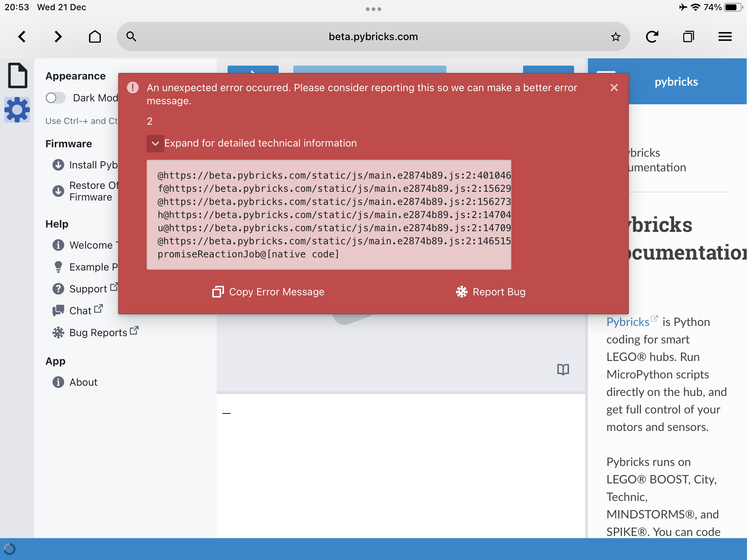This screenshot has height=560, width=747.
Task: Click the Restore Official Firmware download icon
Action: 58,191
